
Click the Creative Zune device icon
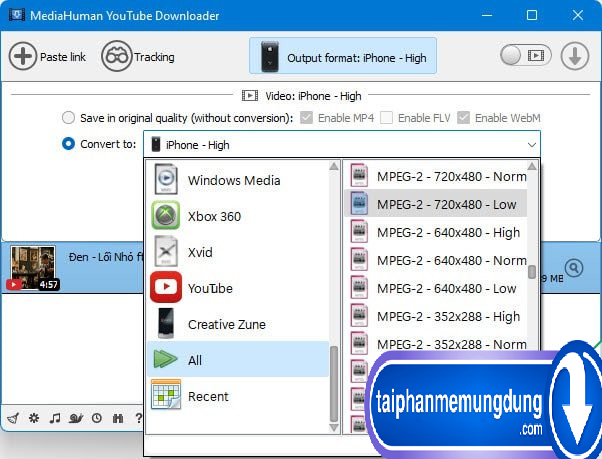[166, 323]
